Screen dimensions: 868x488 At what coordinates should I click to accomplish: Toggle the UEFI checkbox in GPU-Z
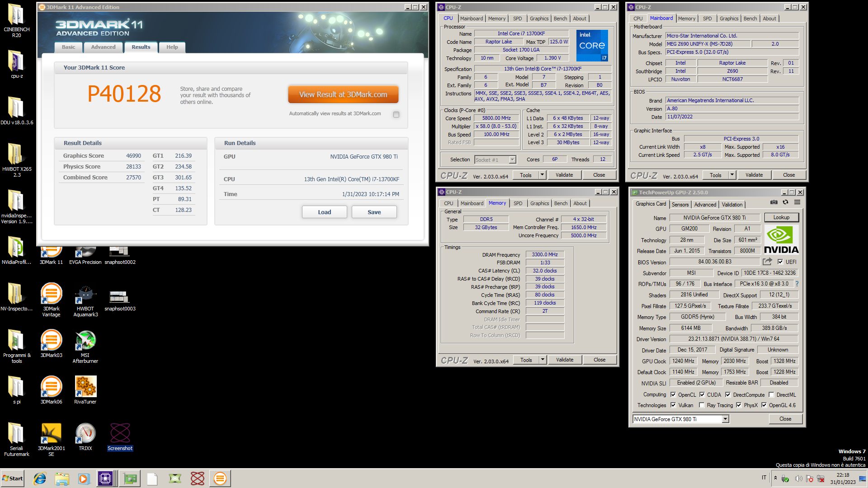[x=780, y=262]
